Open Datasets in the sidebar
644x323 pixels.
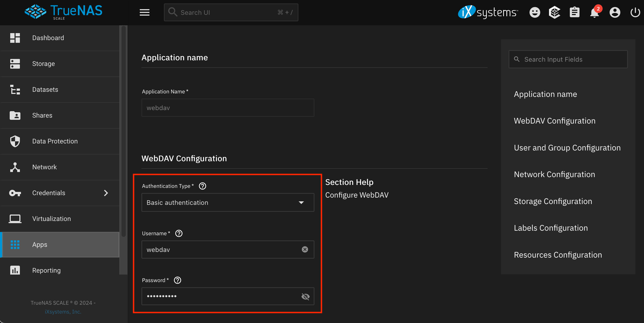60,90
